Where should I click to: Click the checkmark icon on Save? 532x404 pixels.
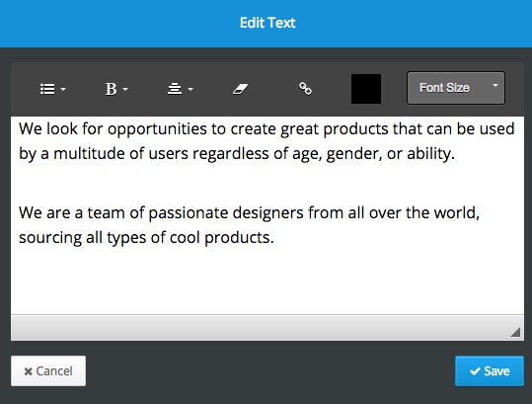pos(475,371)
